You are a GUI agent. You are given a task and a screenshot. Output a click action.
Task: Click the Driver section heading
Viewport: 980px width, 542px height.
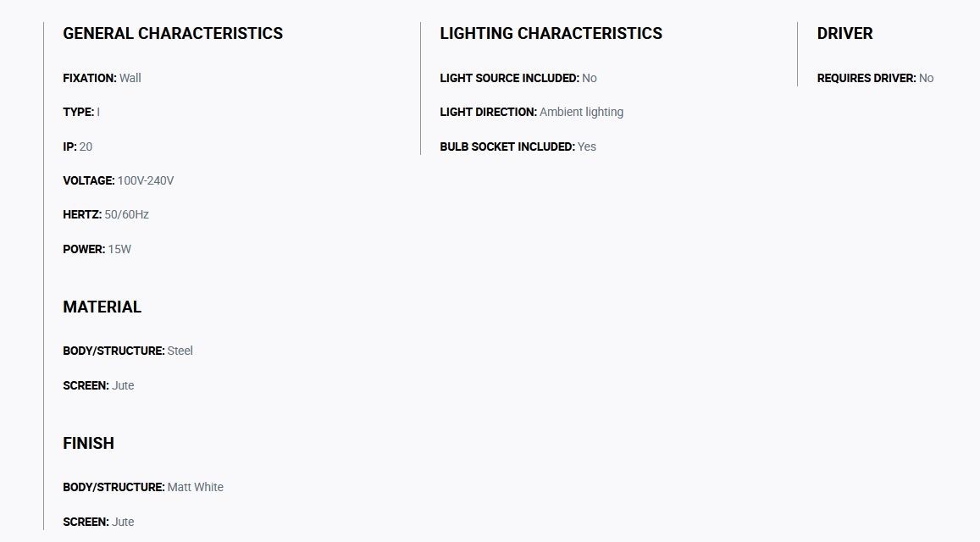pos(844,33)
